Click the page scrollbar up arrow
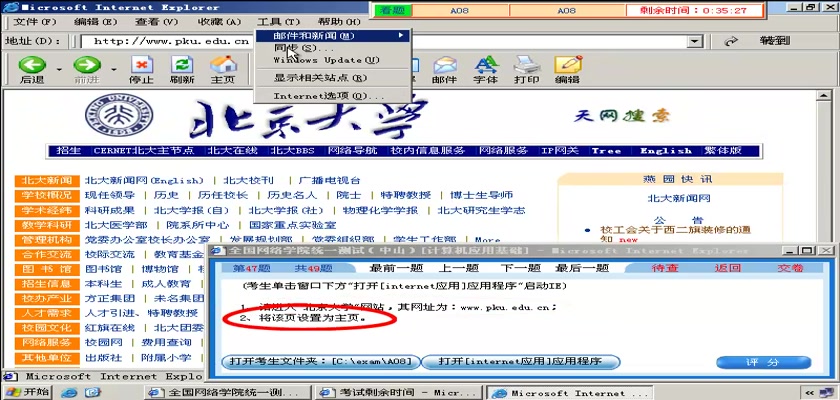840x400 pixels. pyautogui.click(x=823, y=96)
